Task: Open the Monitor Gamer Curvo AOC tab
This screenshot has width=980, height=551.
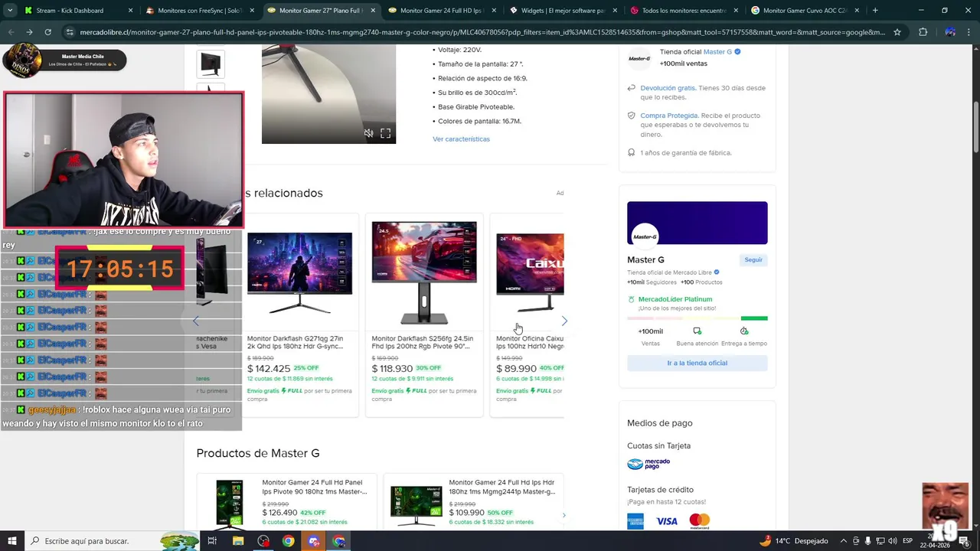Action: point(804,11)
